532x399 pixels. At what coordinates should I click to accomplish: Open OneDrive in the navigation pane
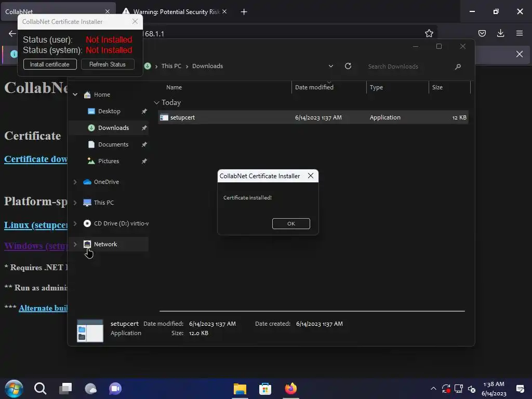pos(106,182)
